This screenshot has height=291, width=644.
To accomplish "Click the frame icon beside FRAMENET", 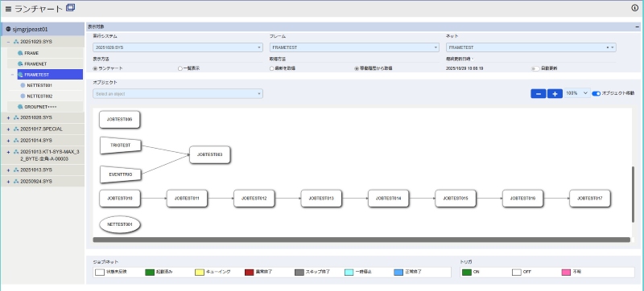I will coord(20,64).
